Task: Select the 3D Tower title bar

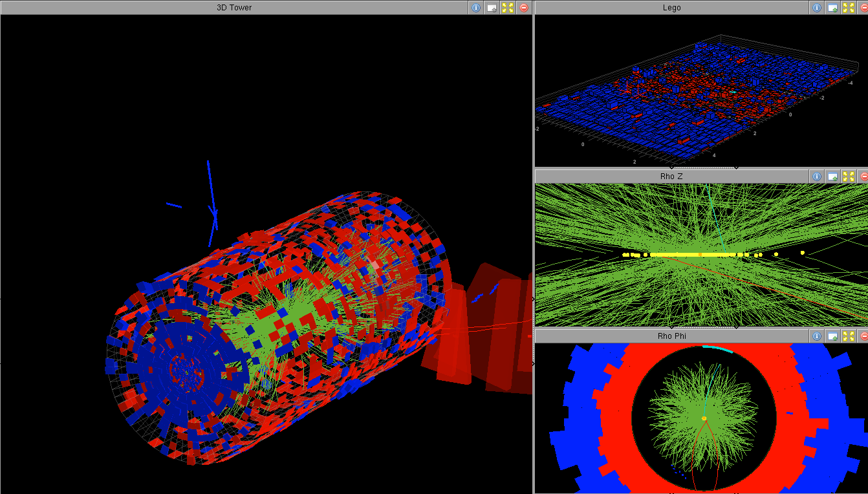Action: (x=234, y=8)
